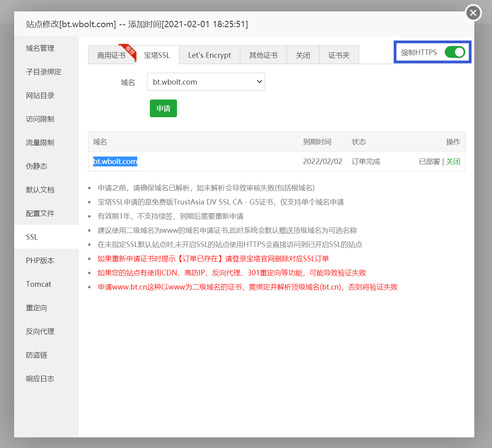Open the 域名 domain dropdown

[x=206, y=81]
